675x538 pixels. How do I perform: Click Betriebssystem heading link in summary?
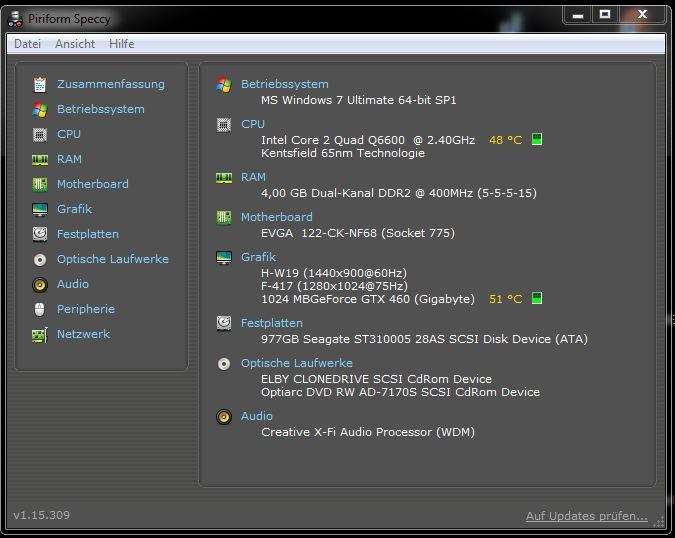tap(285, 84)
